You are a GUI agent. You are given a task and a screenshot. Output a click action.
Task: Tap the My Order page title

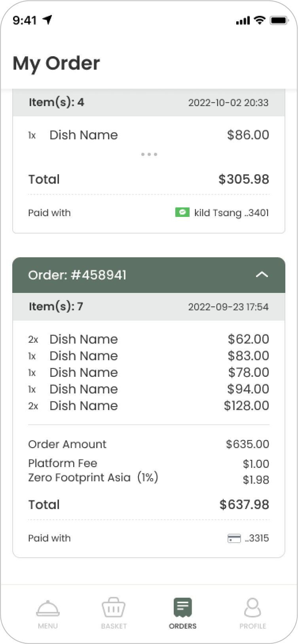coord(56,63)
